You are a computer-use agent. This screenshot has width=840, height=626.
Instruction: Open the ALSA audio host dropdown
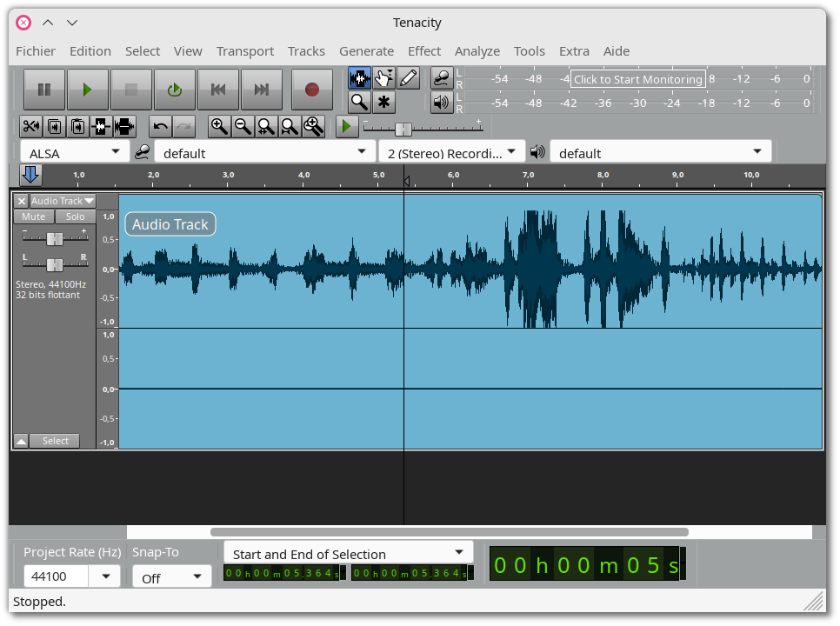point(74,153)
